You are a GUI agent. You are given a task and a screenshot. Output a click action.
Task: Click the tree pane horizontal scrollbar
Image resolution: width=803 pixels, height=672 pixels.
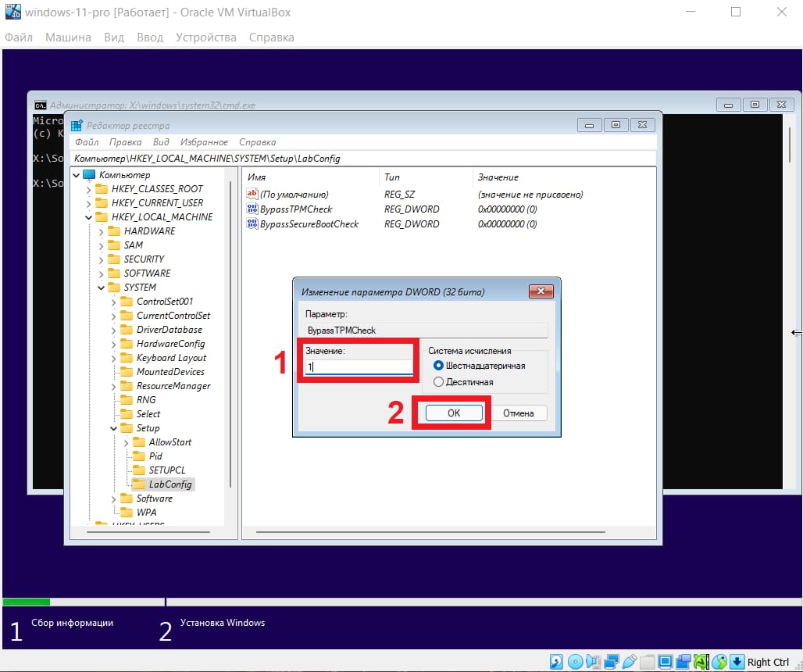point(148,532)
